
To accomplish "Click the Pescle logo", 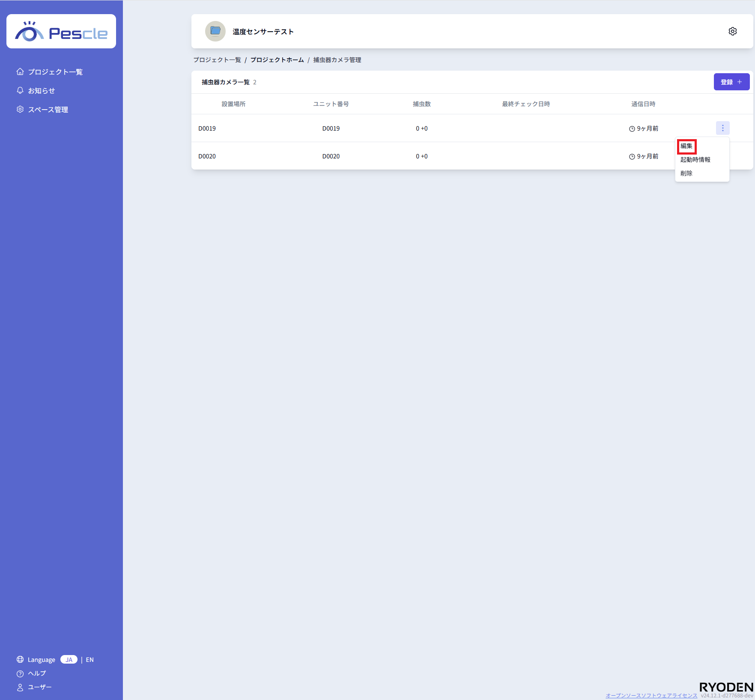I will point(61,32).
